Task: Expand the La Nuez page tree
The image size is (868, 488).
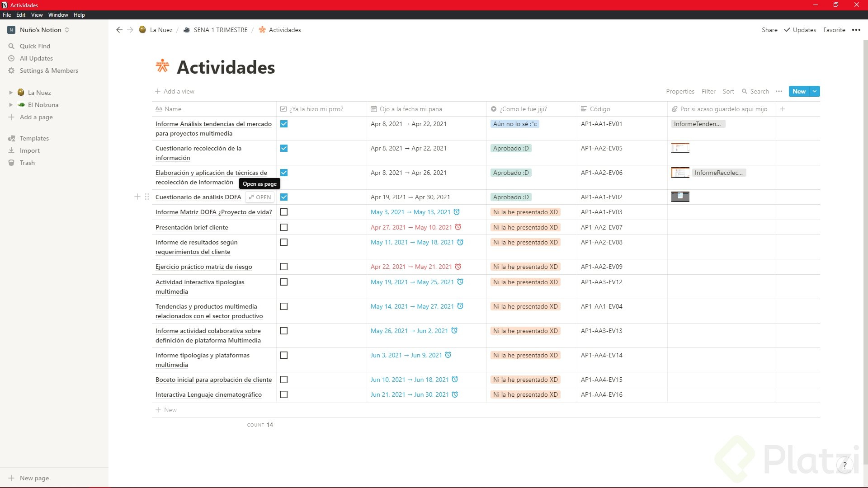Action: [11, 93]
